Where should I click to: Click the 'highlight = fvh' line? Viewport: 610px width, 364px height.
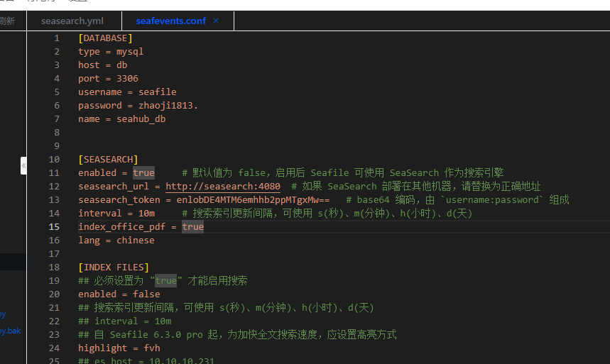(x=119, y=348)
